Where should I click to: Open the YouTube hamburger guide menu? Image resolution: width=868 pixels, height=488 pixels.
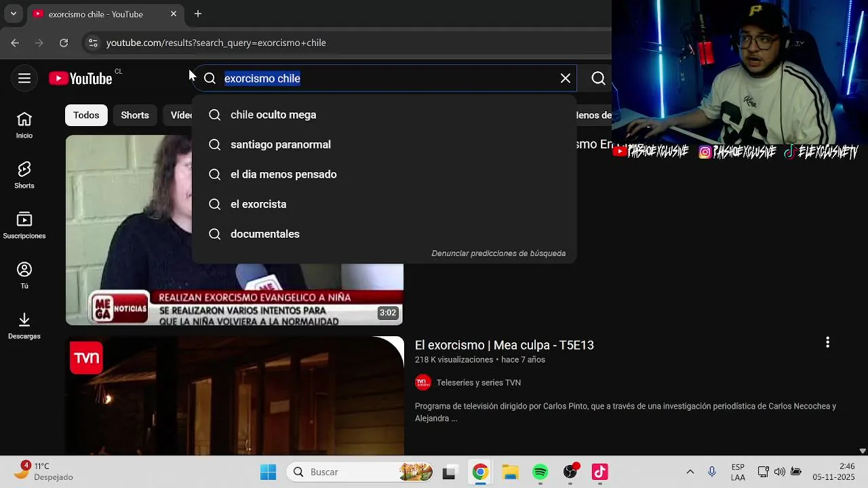pyautogui.click(x=24, y=79)
